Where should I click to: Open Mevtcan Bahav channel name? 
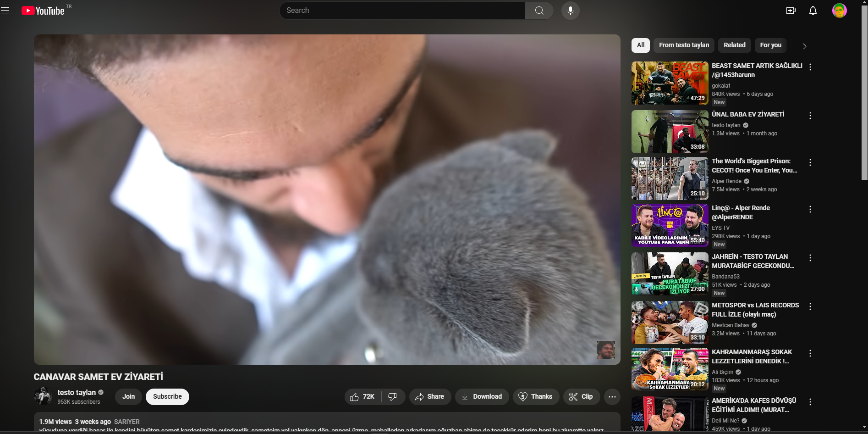click(x=731, y=325)
